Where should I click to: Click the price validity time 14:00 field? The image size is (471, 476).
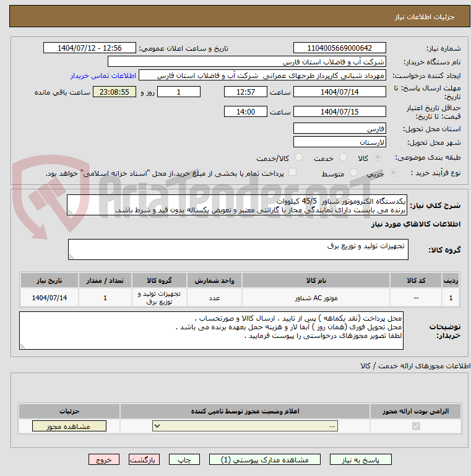pos(246,111)
